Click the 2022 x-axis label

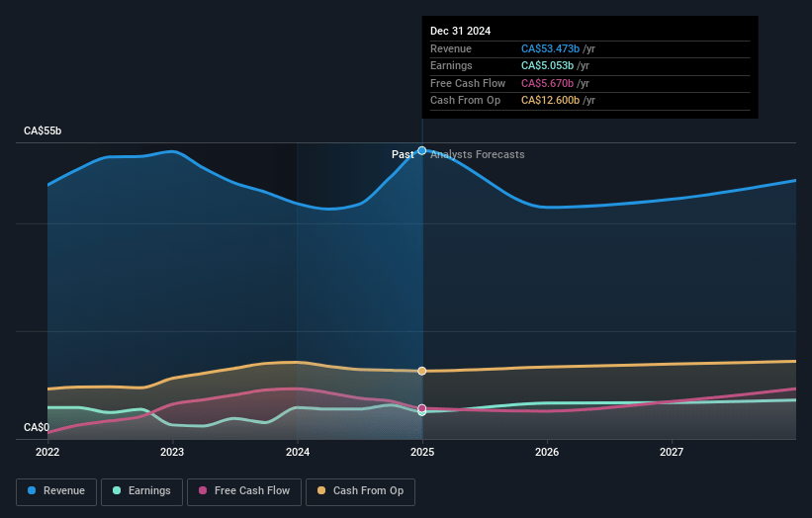(x=47, y=453)
